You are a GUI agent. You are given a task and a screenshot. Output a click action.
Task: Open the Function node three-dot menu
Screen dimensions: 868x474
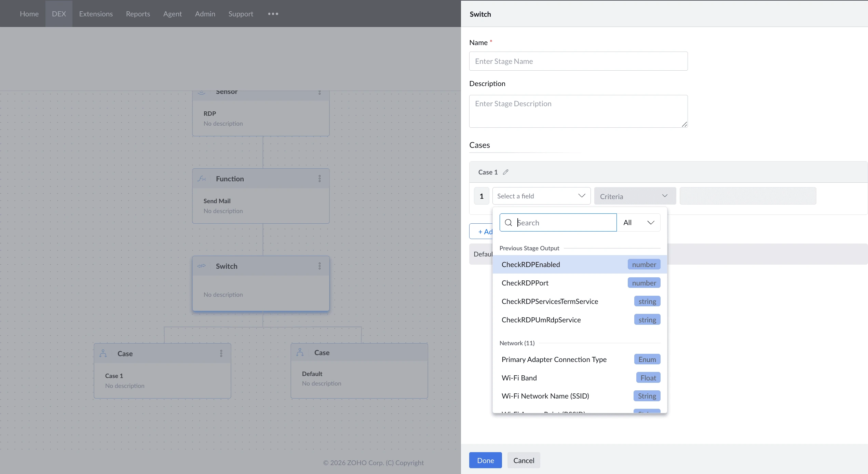pyautogui.click(x=320, y=179)
